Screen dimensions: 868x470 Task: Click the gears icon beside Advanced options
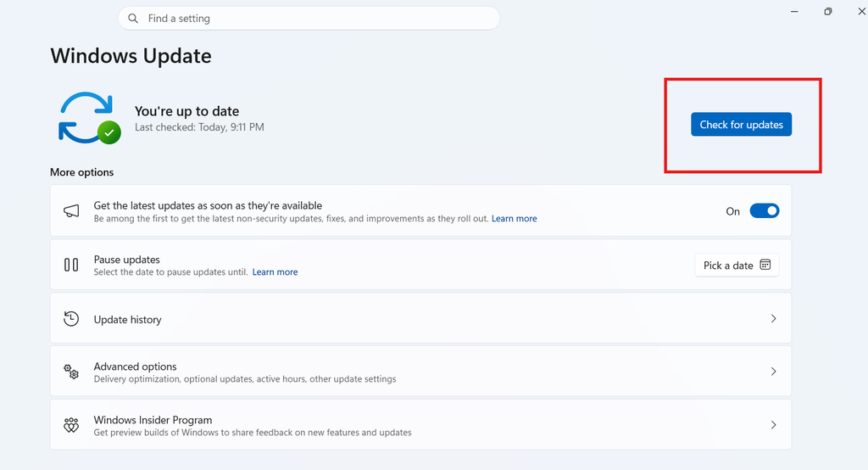coord(71,372)
